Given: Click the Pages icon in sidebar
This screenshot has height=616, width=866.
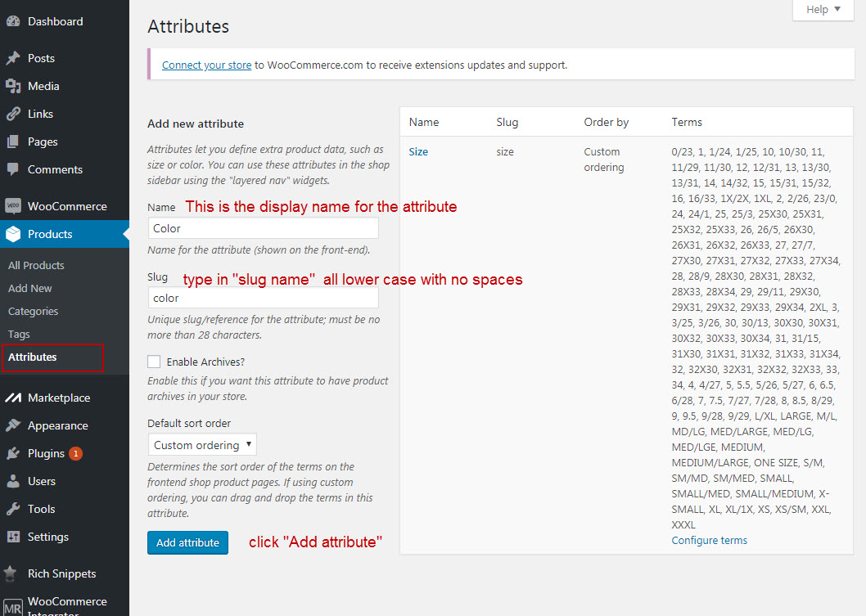Looking at the screenshot, I should 13,142.
